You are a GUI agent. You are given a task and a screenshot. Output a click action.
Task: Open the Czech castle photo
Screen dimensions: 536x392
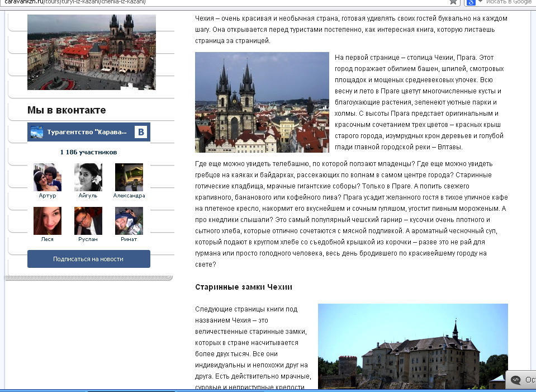pos(413,346)
